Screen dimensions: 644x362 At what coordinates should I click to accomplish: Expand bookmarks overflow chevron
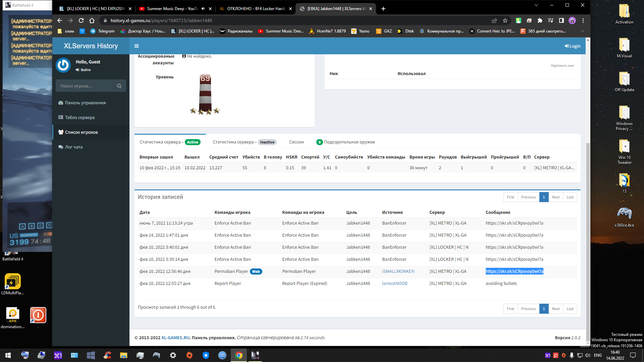coord(583,31)
